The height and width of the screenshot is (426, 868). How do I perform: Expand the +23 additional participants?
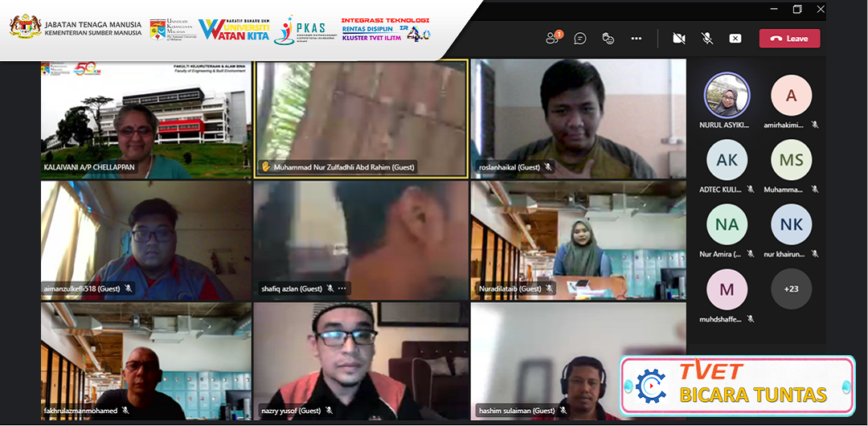pyautogui.click(x=791, y=289)
